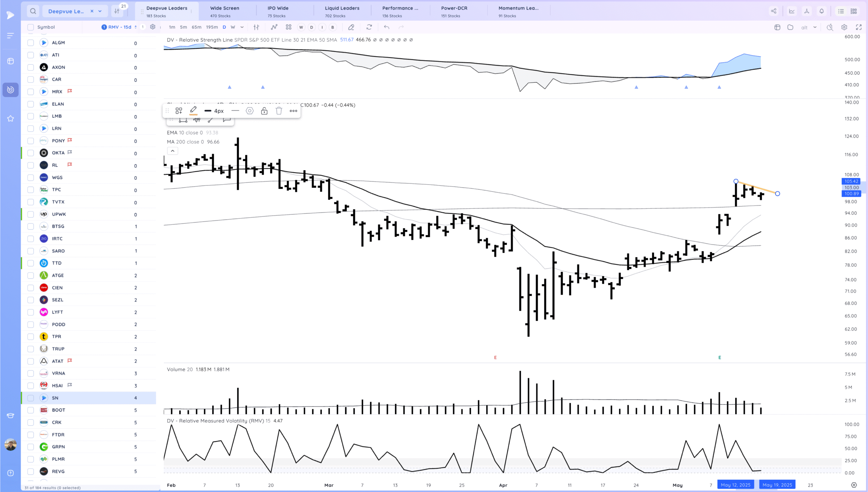Collapse the indicator legend with the caret
The image size is (868, 492).
coord(173,151)
